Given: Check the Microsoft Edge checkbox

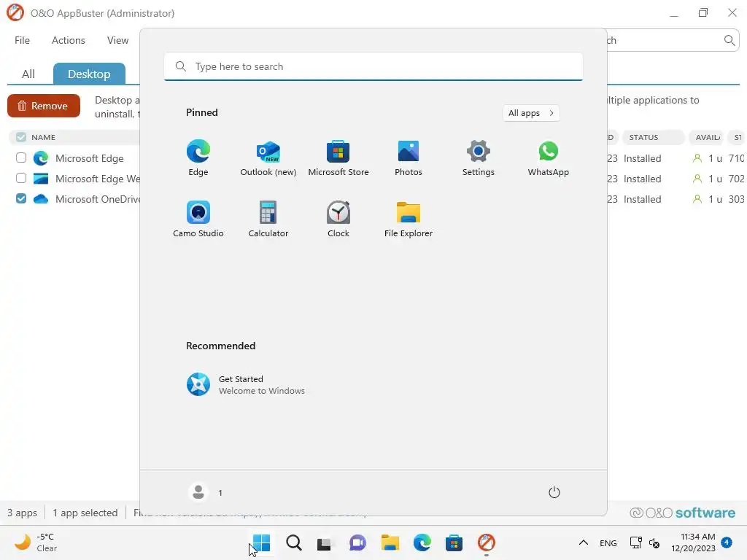Looking at the screenshot, I should (21, 157).
